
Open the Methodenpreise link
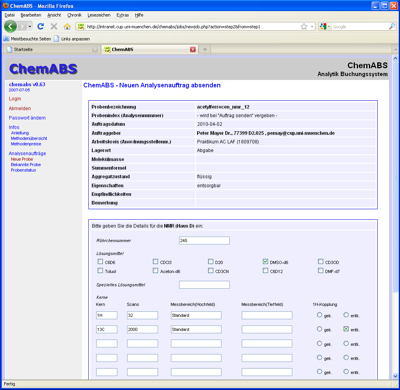(x=26, y=144)
